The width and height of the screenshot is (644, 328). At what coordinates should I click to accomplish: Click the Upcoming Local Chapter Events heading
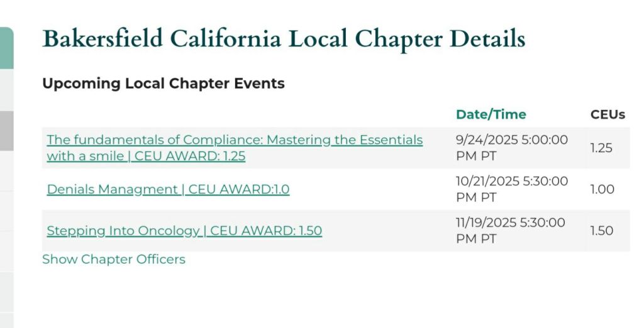(x=164, y=83)
